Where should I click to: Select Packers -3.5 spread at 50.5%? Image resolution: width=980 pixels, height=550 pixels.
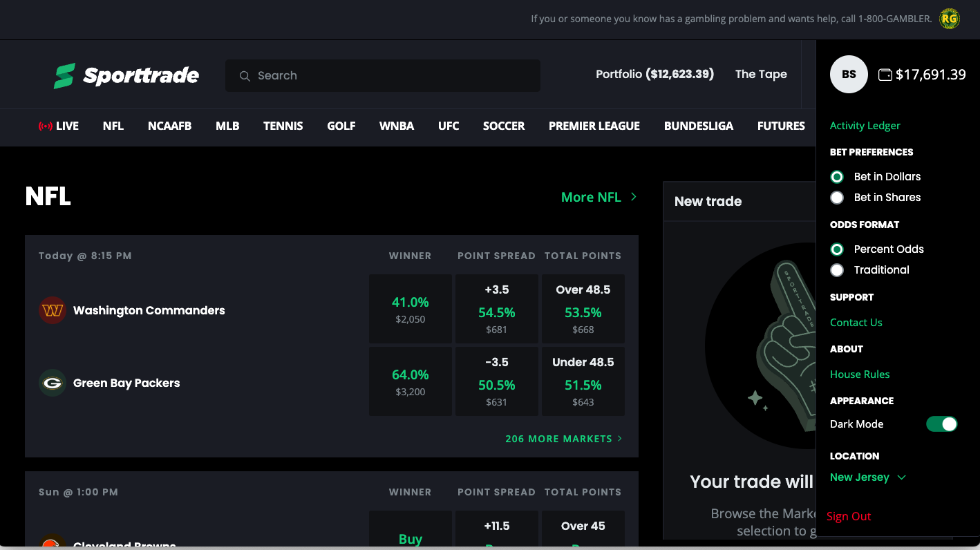[497, 381]
